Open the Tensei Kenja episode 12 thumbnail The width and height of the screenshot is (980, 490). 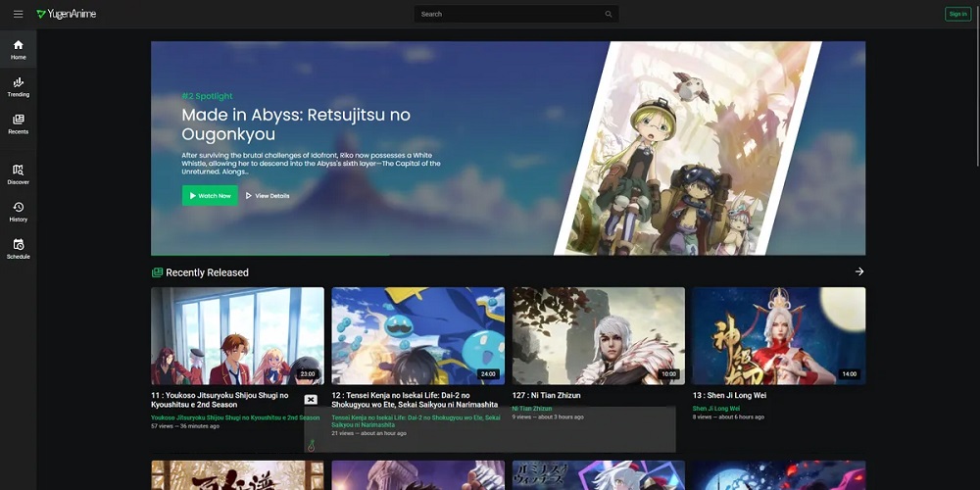[418, 335]
